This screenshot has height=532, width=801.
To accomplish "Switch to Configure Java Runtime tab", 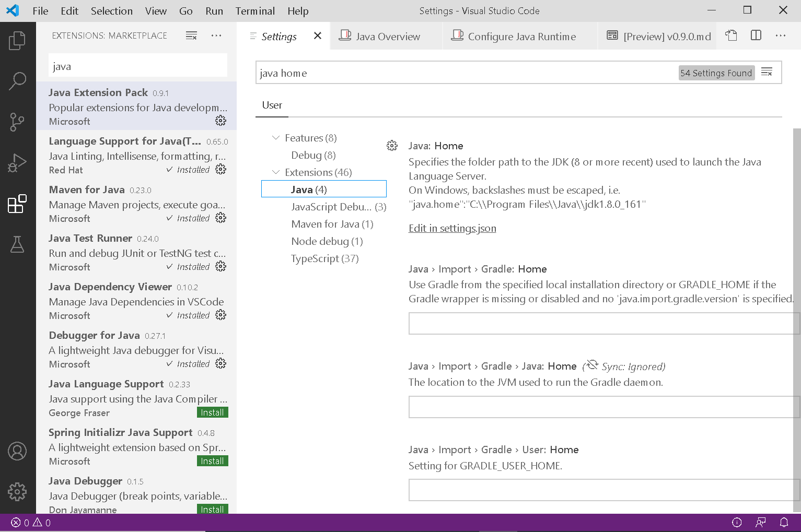I will 520,36.
